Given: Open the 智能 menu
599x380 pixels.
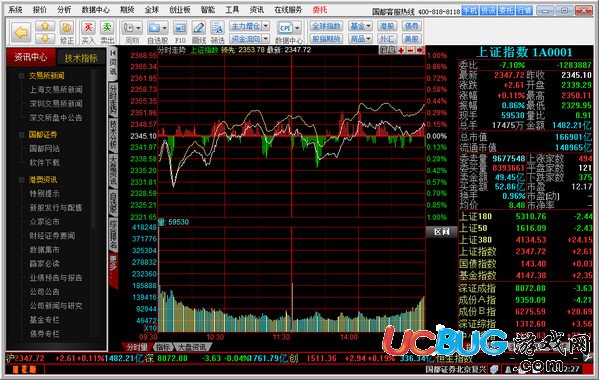Looking at the screenshot, I should (x=208, y=10).
